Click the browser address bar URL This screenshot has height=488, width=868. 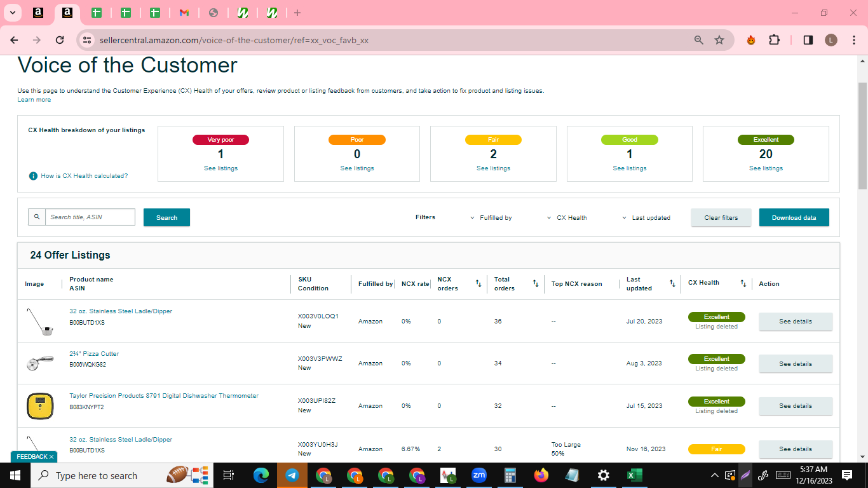pyautogui.click(x=234, y=40)
